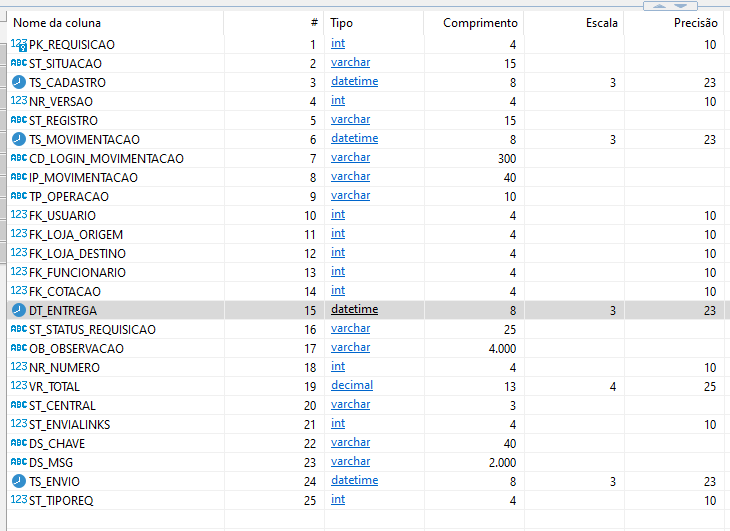Select the DT_ENTREGA column name

pos(63,310)
